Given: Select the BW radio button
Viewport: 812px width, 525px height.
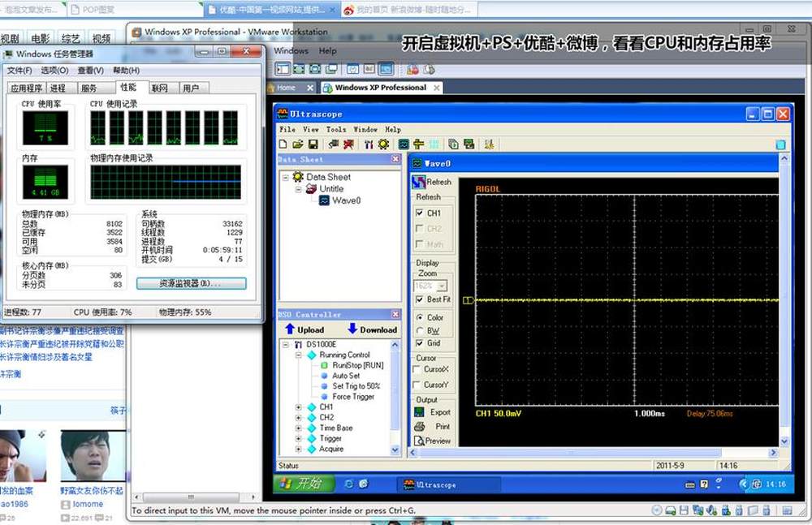Looking at the screenshot, I should click(x=420, y=330).
